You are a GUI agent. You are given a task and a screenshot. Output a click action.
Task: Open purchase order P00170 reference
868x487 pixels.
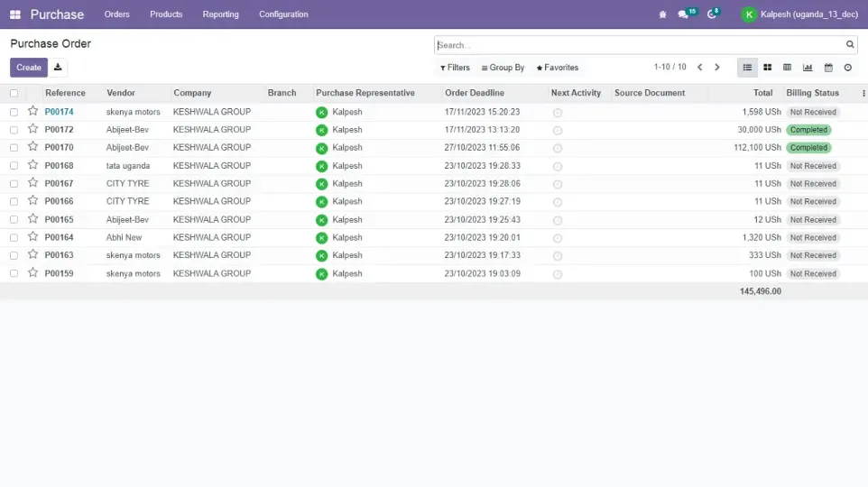[x=60, y=148]
